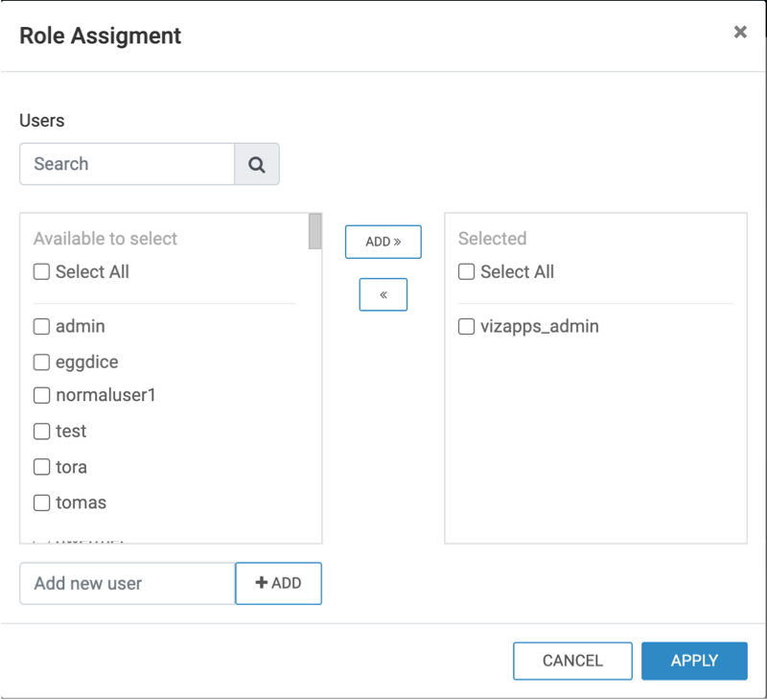Click the « remove arrow button
This screenshot has height=700, width=767.
coord(383,294)
